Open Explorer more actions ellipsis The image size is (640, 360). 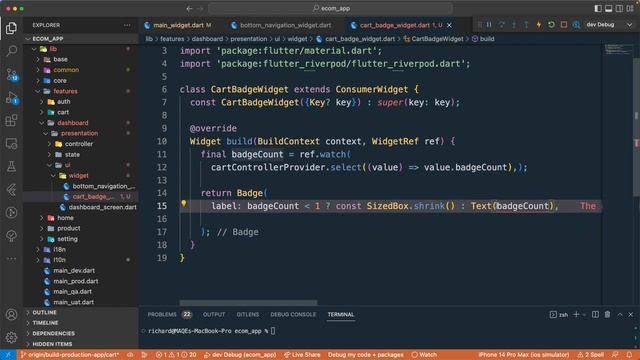click(x=127, y=25)
